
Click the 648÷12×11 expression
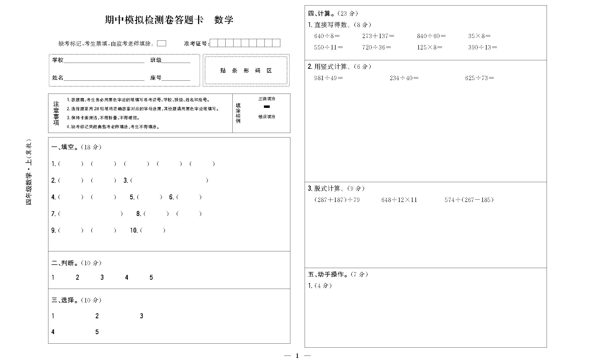[x=399, y=200]
